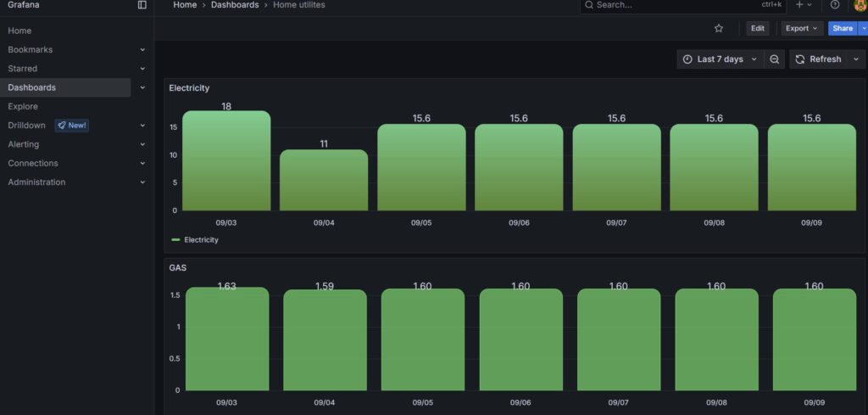
Task: Go to Dashboards breadcrumb link
Action: point(235,5)
